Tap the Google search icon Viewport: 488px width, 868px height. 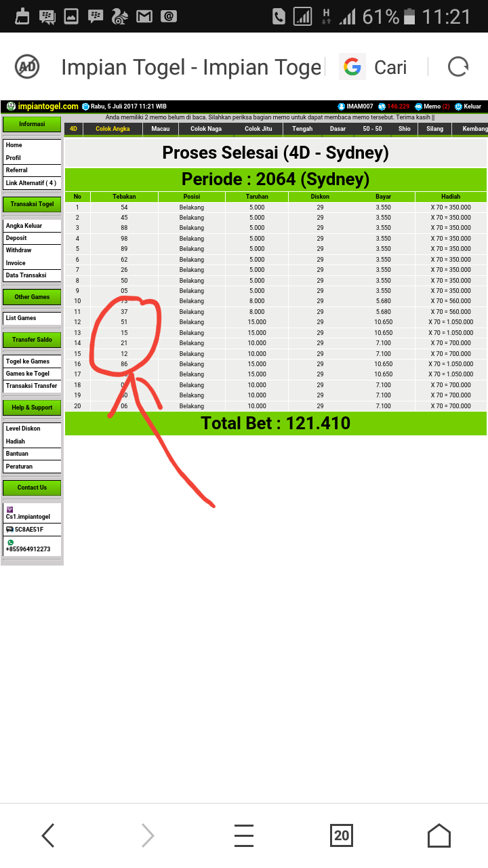click(x=352, y=66)
